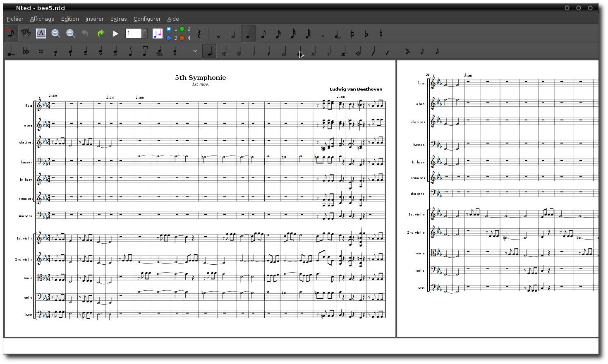Click the measure number input field
Image resolution: width=608 pixels, height=364 pixels.
(x=134, y=34)
